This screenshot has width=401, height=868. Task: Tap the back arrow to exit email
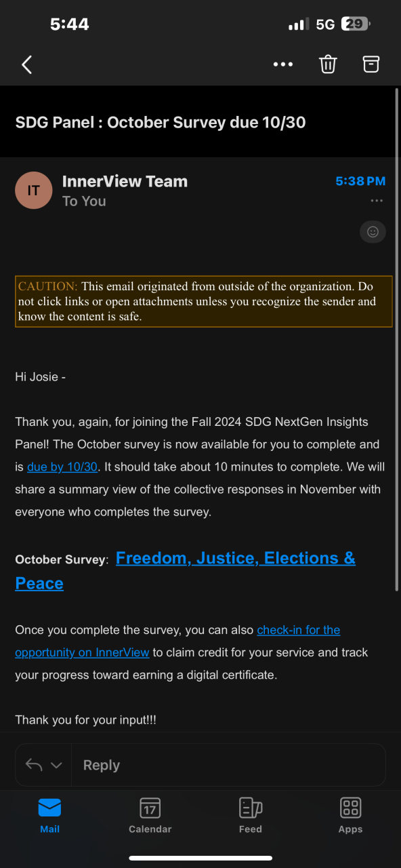tap(27, 64)
